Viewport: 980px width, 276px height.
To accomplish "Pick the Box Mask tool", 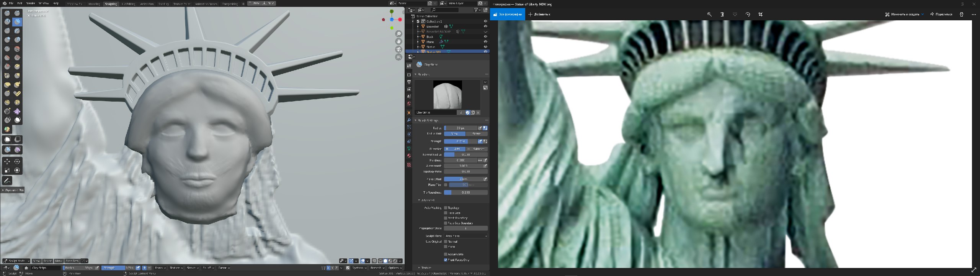I will (x=7, y=140).
